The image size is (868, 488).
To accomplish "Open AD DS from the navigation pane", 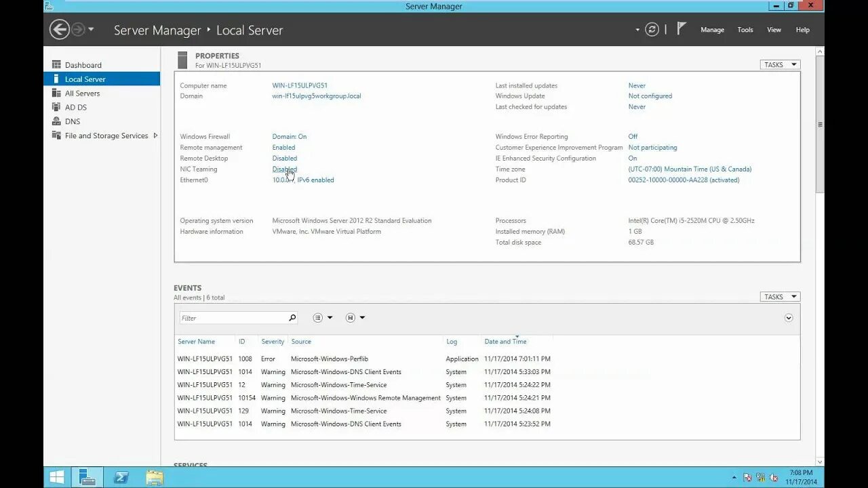I will (x=75, y=106).
